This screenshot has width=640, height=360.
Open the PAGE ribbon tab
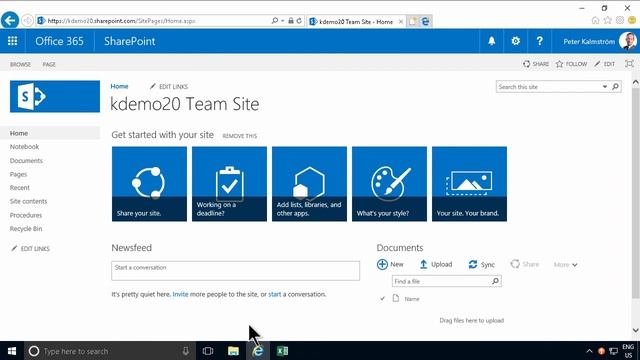[49, 64]
